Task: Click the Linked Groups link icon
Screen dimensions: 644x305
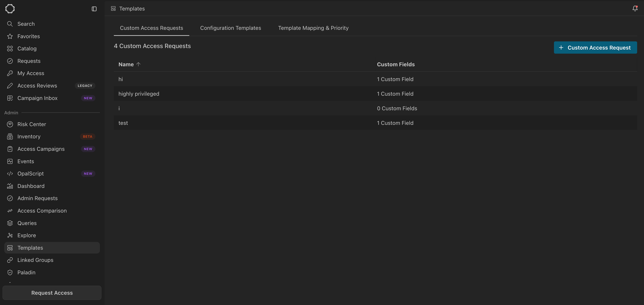Action: (10, 260)
